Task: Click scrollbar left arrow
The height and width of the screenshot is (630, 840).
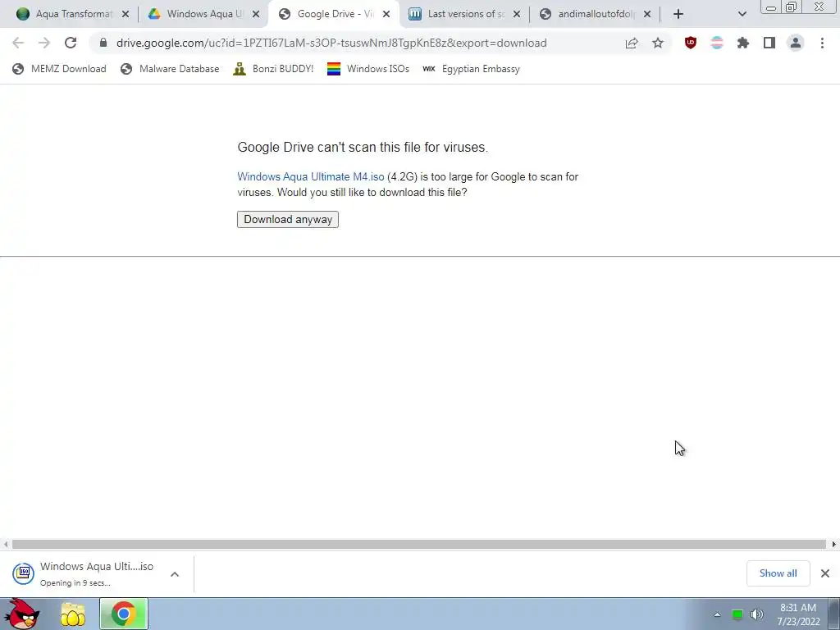Action: tap(6, 545)
